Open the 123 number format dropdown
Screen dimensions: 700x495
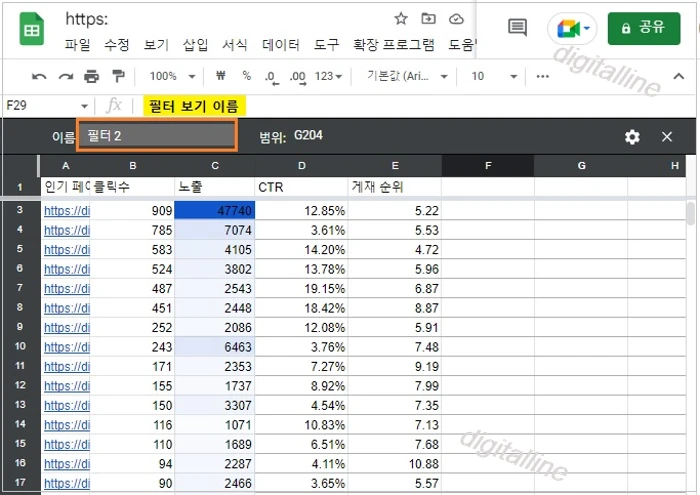pos(328,76)
